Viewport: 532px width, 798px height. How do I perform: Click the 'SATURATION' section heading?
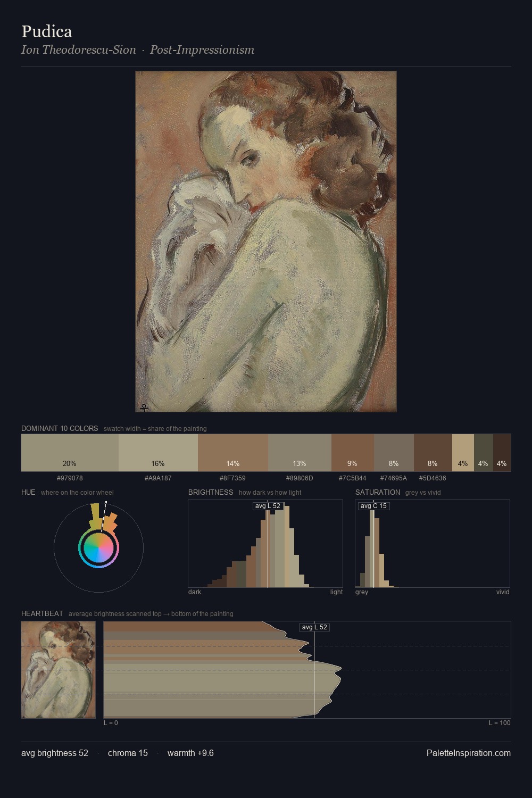pos(378,493)
